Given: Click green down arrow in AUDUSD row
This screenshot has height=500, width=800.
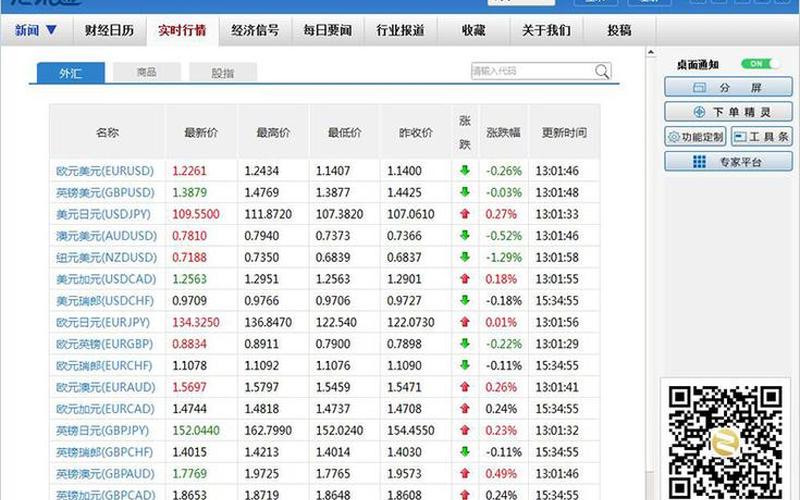Looking at the screenshot, I should click(464, 235).
